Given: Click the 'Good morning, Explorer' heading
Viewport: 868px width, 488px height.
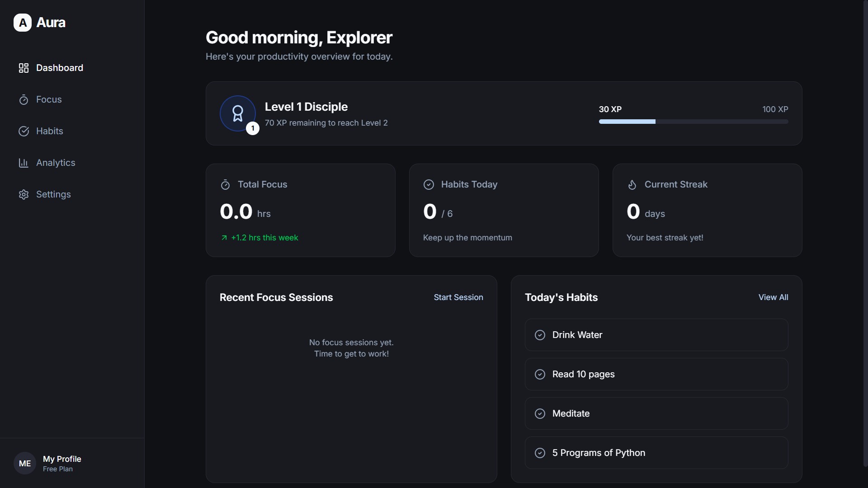Looking at the screenshot, I should (x=299, y=38).
